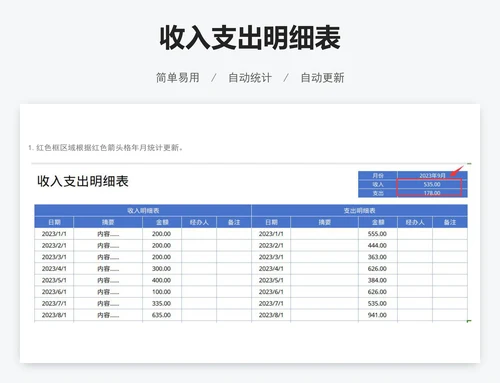Screen dimensions: 500x383
Task: Click the 金额 column header in the income table
Action: (162, 222)
